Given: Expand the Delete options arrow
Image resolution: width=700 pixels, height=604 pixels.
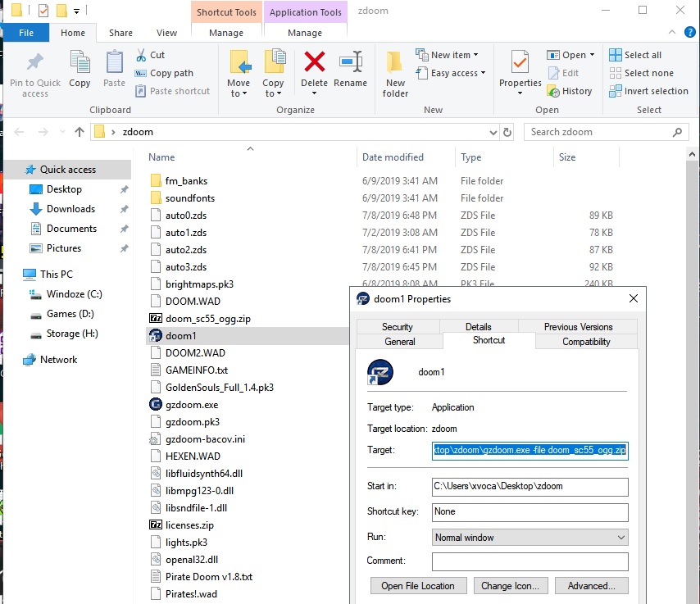Looking at the screenshot, I should click(314, 93).
